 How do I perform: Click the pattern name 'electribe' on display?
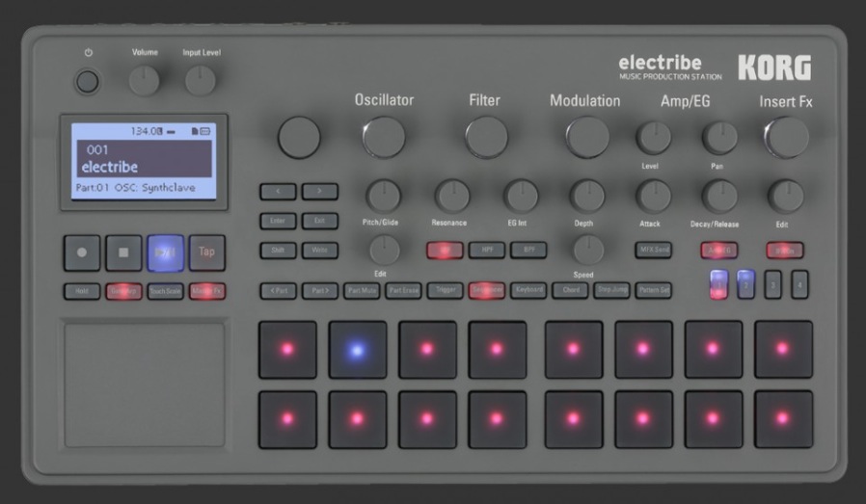(x=109, y=167)
